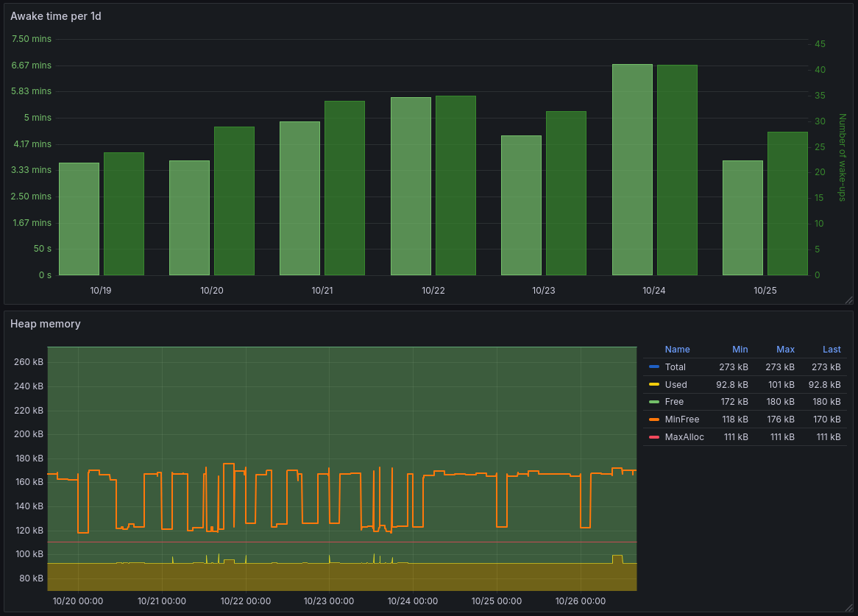Image resolution: width=858 pixels, height=616 pixels.
Task: Open the "Awake time per 1d" panel title menu
Action: point(56,16)
